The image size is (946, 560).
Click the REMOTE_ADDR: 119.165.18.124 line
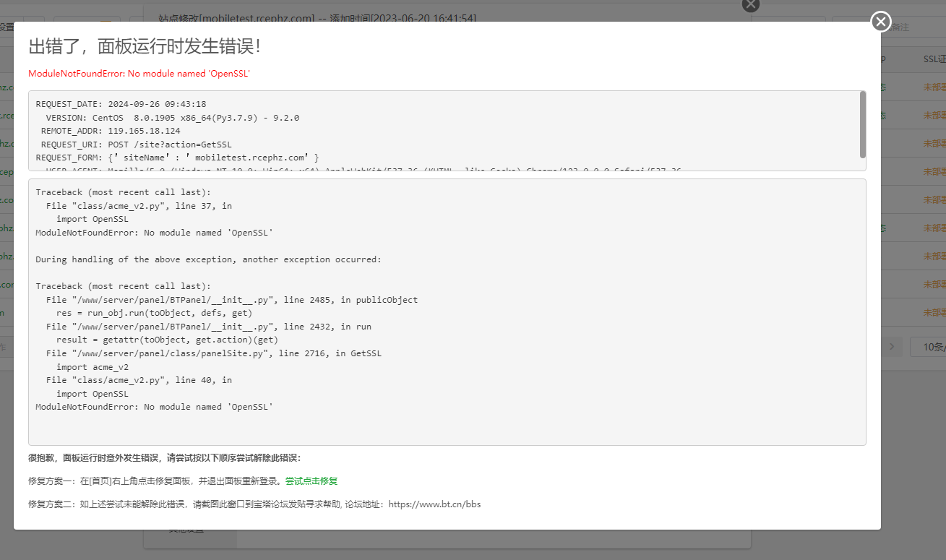pyautogui.click(x=111, y=131)
